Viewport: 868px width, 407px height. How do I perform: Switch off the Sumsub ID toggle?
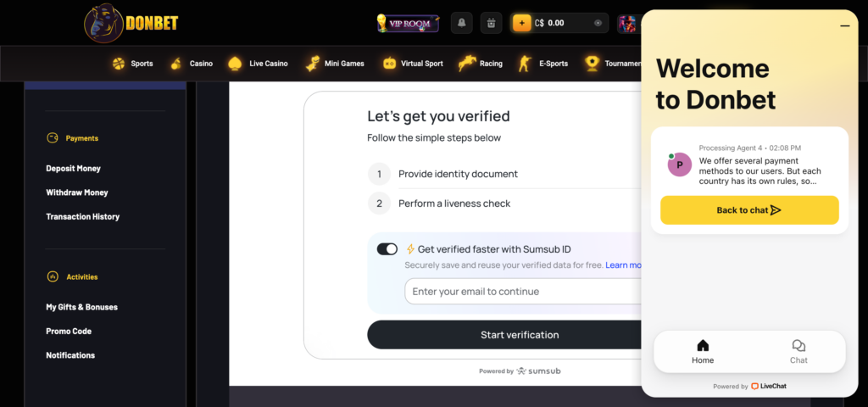387,249
